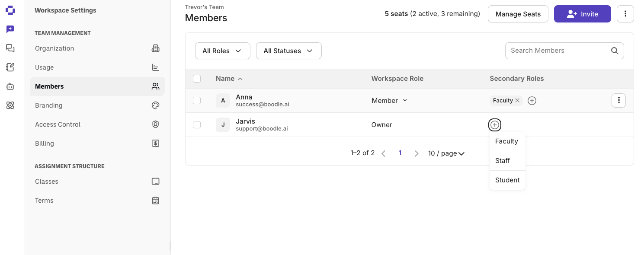The height and width of the screenshot is (255, 644).
Task: Select page 1 in pagination
Action: pos(400,153)
